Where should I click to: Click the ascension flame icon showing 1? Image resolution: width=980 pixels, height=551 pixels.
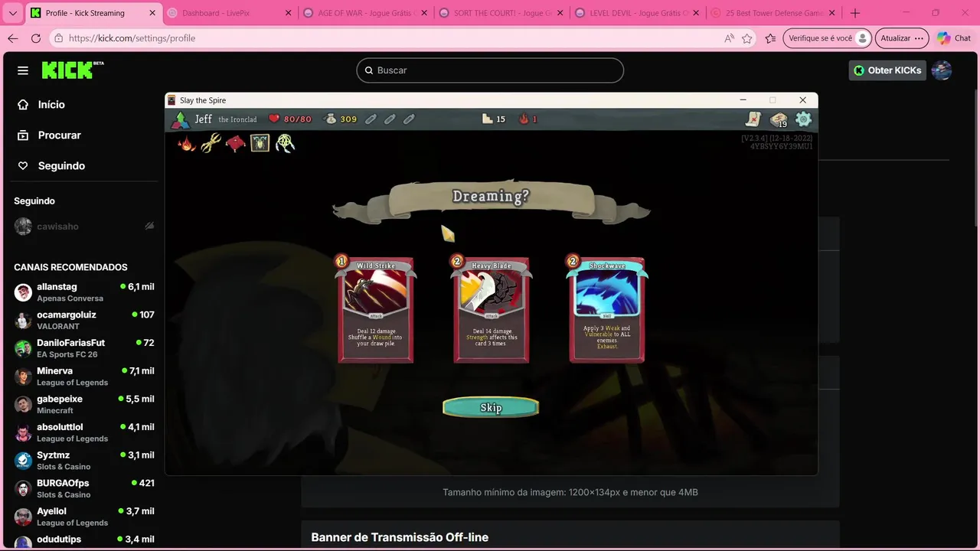tap(524, 119)
